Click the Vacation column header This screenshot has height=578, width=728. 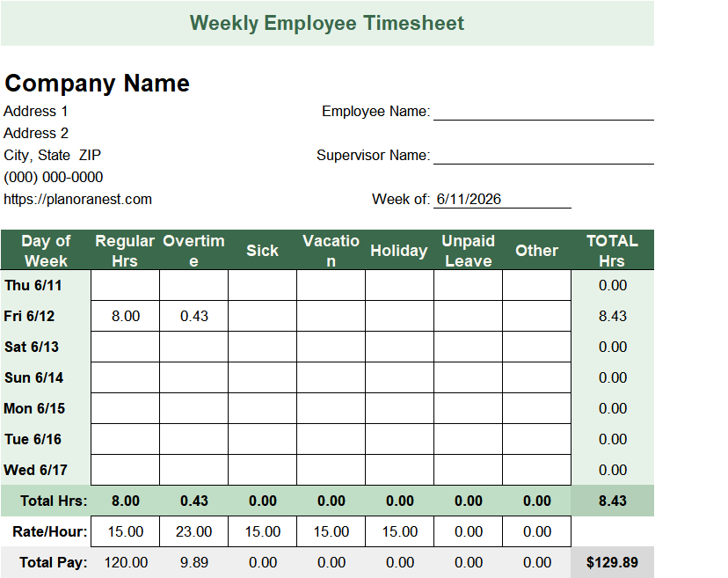click(x=331, y=251)
